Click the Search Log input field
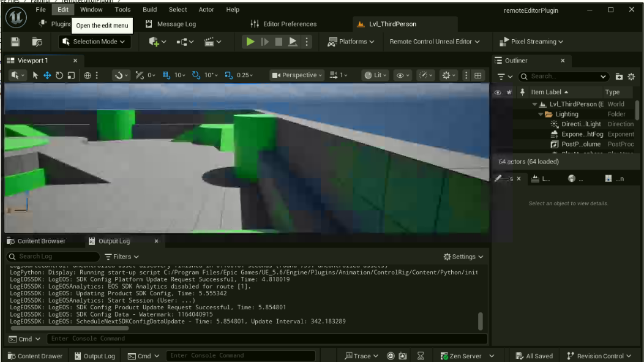Image resolution: width=644 pixels, height=362 pixels. tap(55, 257)
